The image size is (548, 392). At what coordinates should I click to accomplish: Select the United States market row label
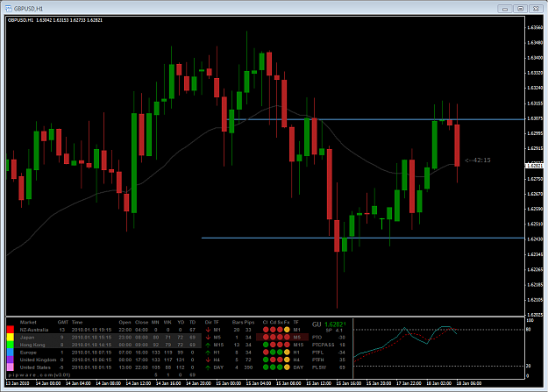35,367
